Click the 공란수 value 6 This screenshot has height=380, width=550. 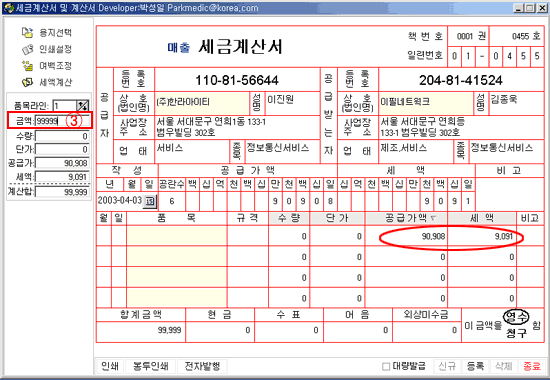coord(172,201)
